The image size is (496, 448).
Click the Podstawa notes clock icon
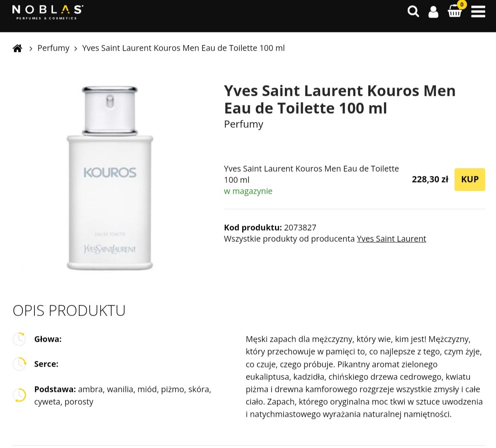[x=19, y=395]
